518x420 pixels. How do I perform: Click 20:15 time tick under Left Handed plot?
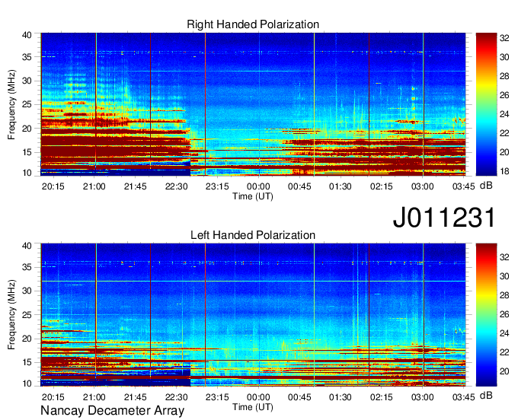53,397
